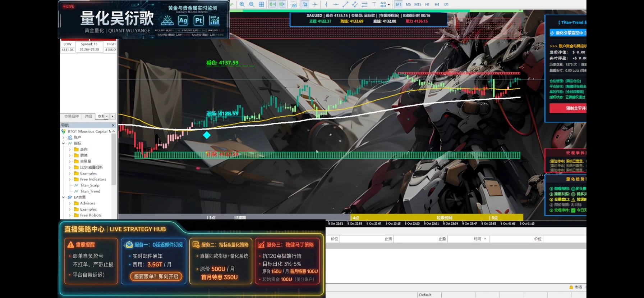Collapse the EA交易 tree node
644x298 pixels.
click(64, 197)
